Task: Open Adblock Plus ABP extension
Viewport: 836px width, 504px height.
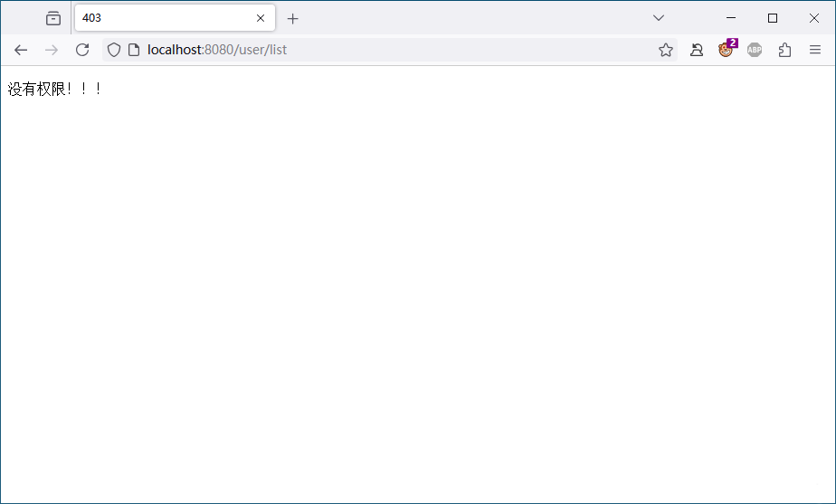Action: coord(755,50)
